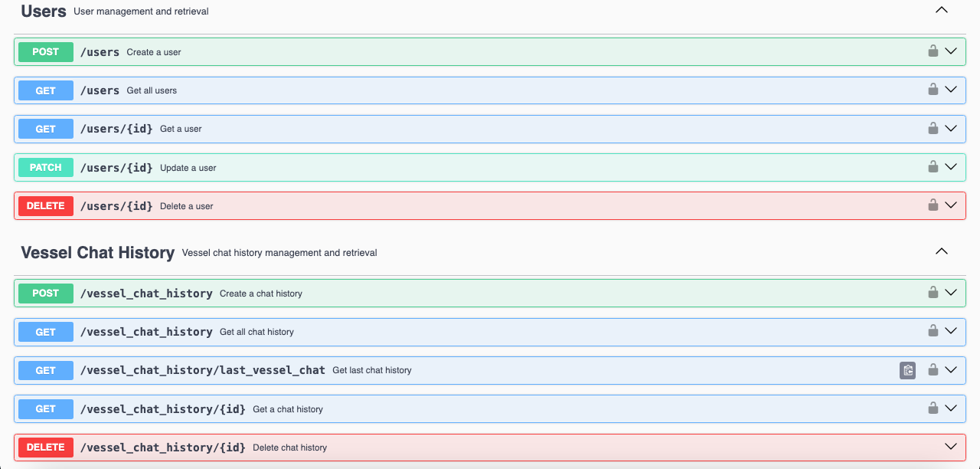Click Get all chat history description
The width and height of the screenshot is (980, 469).
256,332
